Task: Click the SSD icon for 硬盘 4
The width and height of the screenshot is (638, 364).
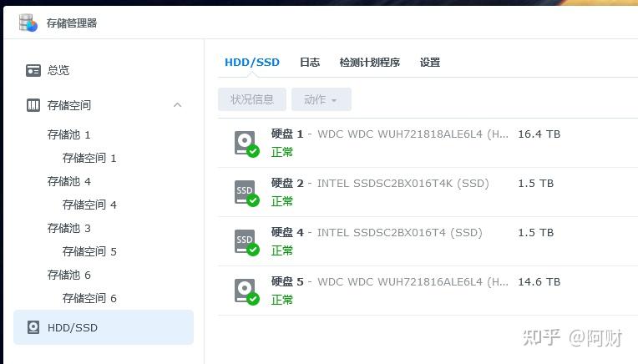Action: point(246,242)
